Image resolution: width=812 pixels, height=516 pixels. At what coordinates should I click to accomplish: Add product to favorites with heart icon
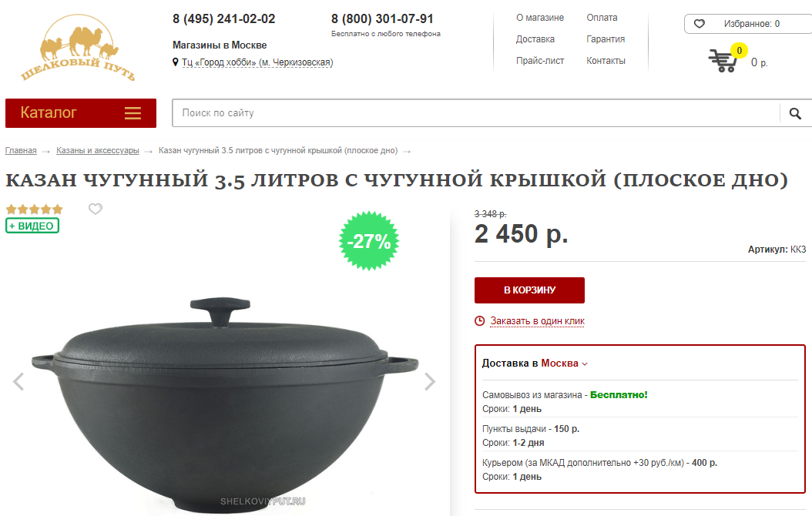96,209
